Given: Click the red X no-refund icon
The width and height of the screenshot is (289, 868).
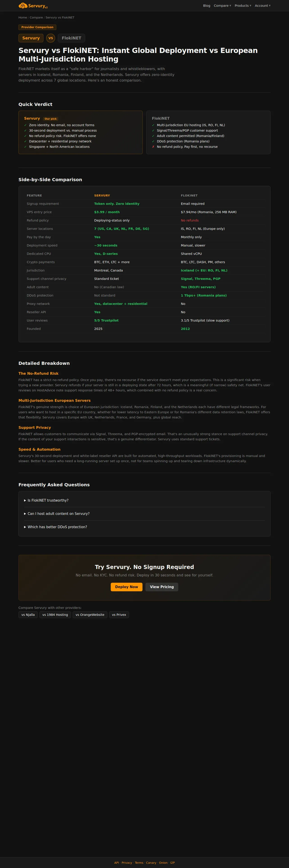Looking at the screenshot, I should pyautogui.click(x=153, y=147).
